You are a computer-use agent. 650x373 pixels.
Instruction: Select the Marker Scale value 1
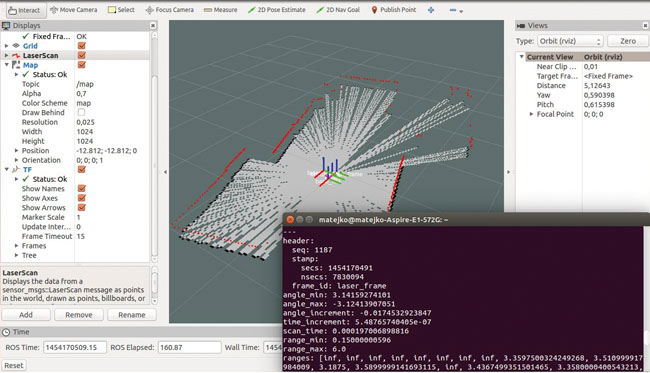(x=78, y=217)
